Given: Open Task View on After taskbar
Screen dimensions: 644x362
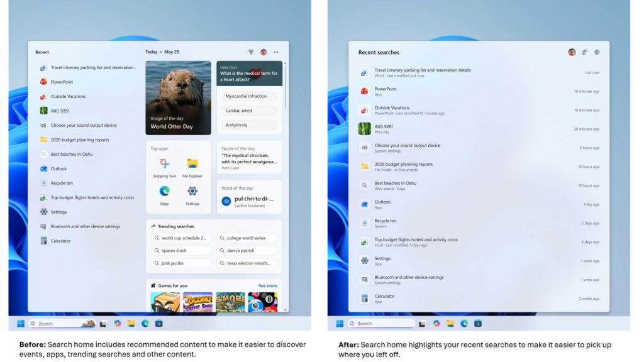Looking at the screenshot, I should pyautogui.click(x=422, y=324).
